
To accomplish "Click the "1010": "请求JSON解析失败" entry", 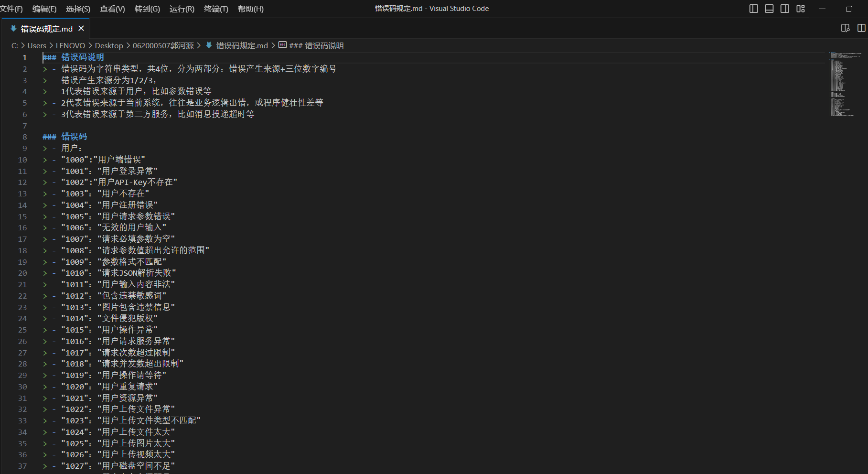I will tap(118, 273).
